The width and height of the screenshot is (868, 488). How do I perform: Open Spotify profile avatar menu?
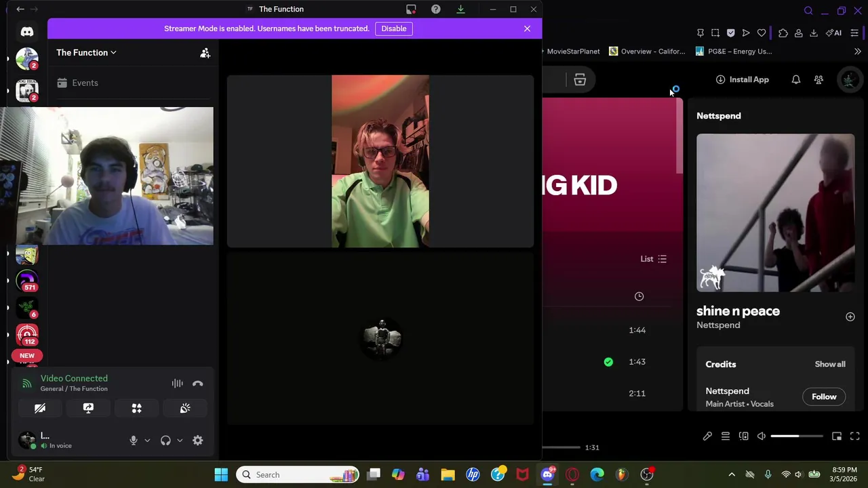(x=849, y=79)
